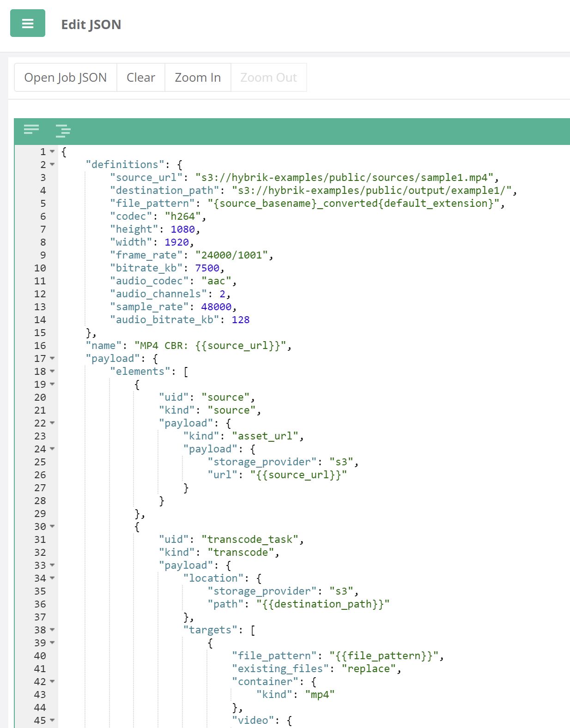
Task: Click the "storage_provider" key on line 35
Action: point(261,591)
